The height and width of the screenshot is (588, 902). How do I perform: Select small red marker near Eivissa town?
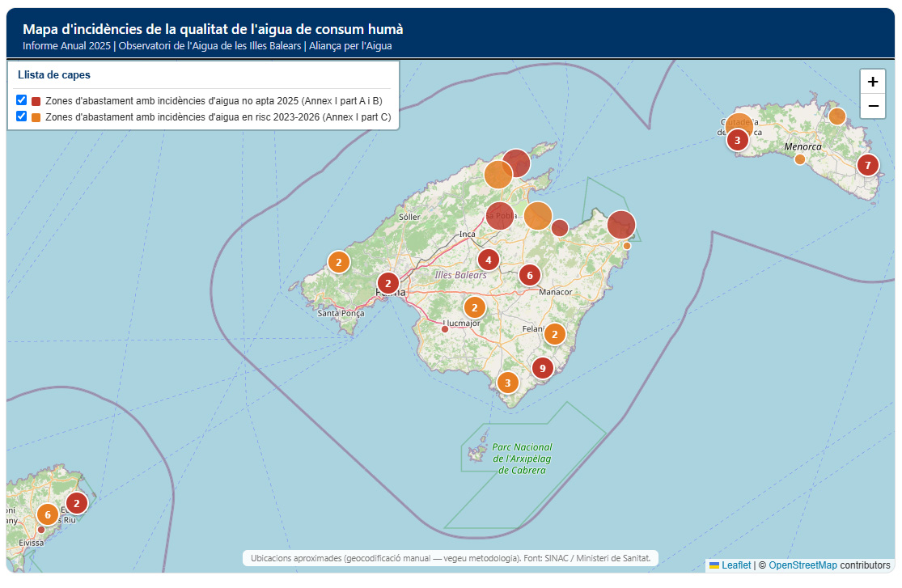(x=40, y=530)
